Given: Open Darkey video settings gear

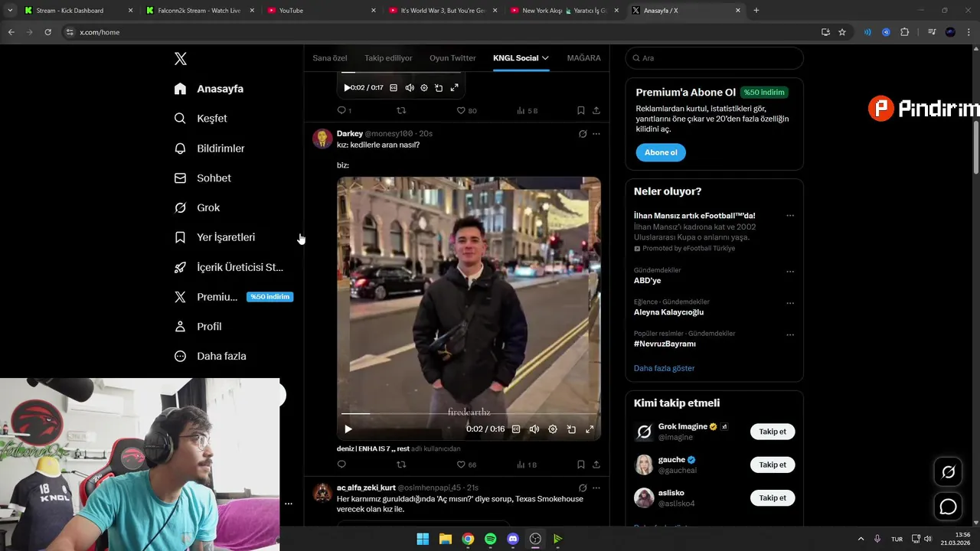Looking at the screenshot, I should pyautogui.click(x=553, y=429).
